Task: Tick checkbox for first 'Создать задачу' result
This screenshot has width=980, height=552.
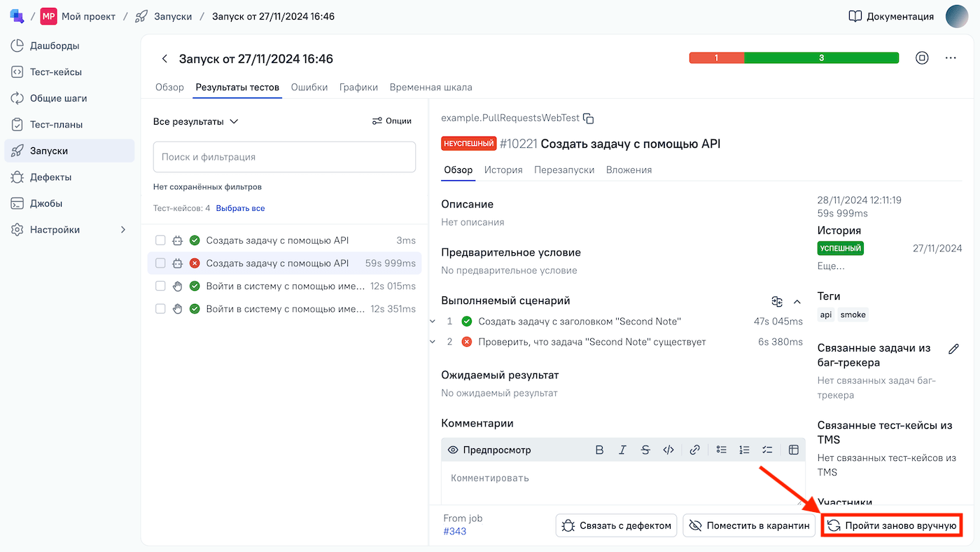Action: tap(160, 240)
